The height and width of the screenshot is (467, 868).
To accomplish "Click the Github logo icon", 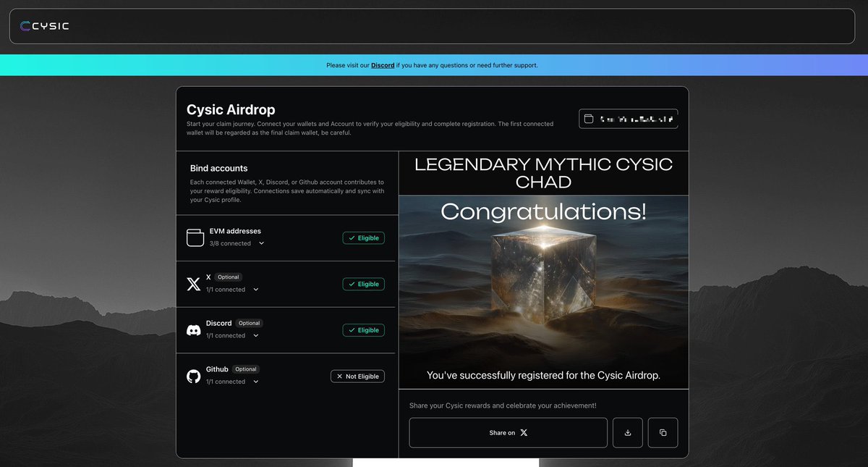I will coord(194,376).
